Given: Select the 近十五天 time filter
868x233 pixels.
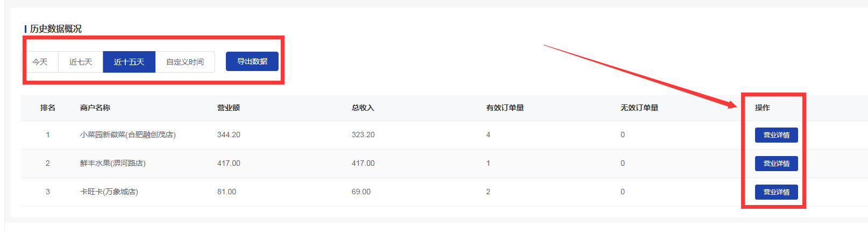Looking at the screenshot, I should 129,62.
